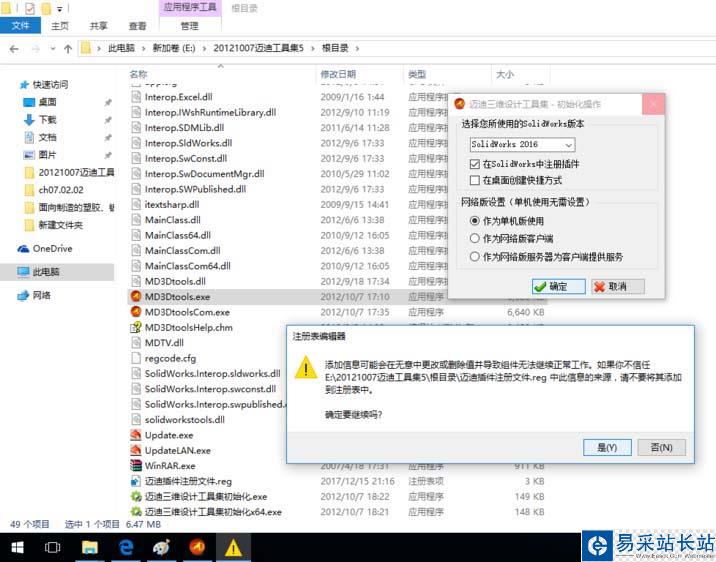Click the paint palette taskbar icon

161,547
